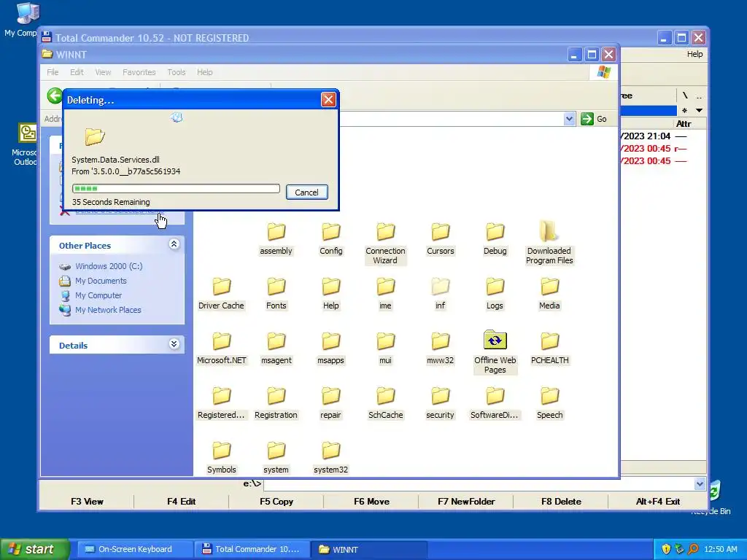Select the Cursors folder
Viewport: 747px width, 560px height.
coord(440,239)
